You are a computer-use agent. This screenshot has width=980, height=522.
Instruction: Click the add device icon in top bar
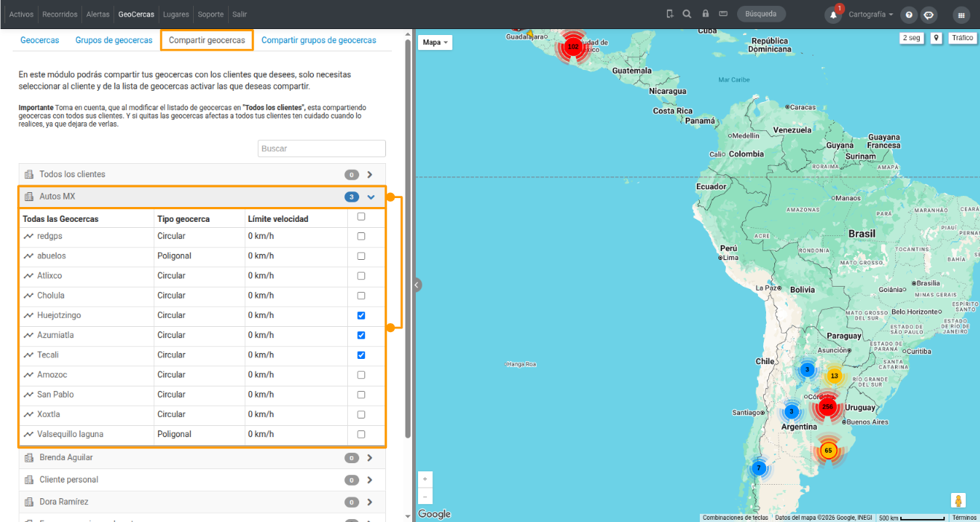pos(669,14)
